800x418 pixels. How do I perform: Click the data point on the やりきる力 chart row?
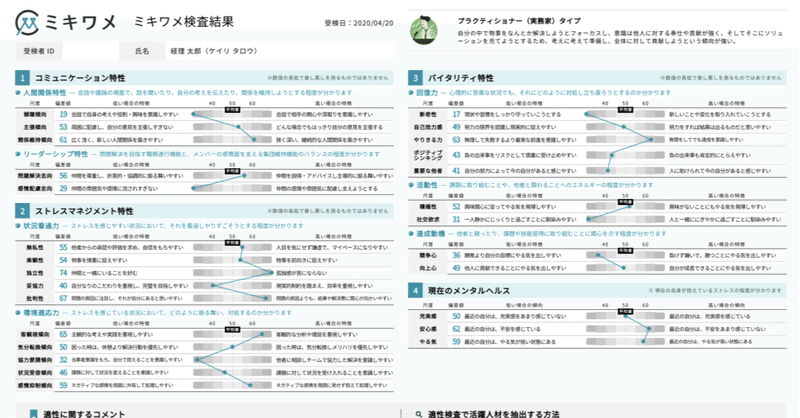point(651,139)
